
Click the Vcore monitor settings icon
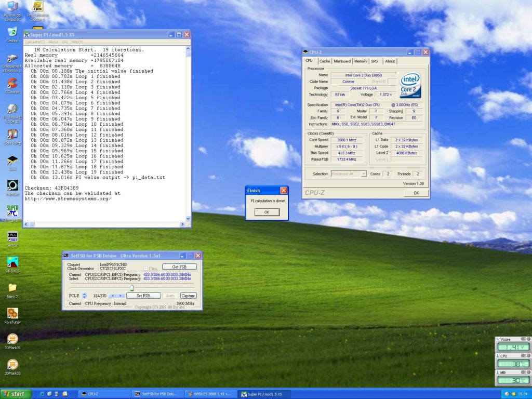(524, 339)
